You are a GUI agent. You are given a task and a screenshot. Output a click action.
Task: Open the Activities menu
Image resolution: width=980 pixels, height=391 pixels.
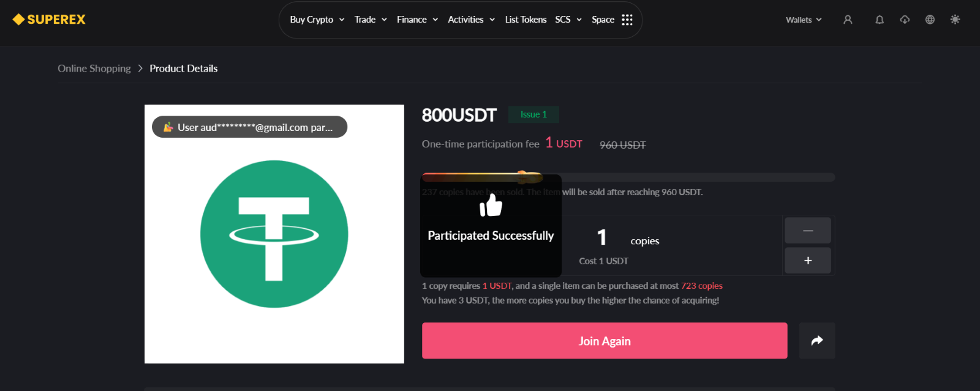471,20
